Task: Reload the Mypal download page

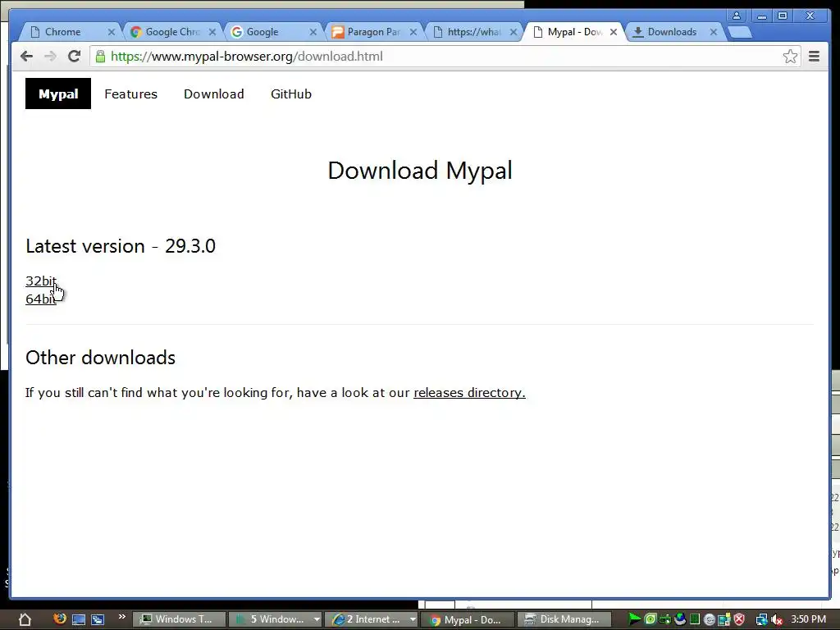Action: coord(74,57)
